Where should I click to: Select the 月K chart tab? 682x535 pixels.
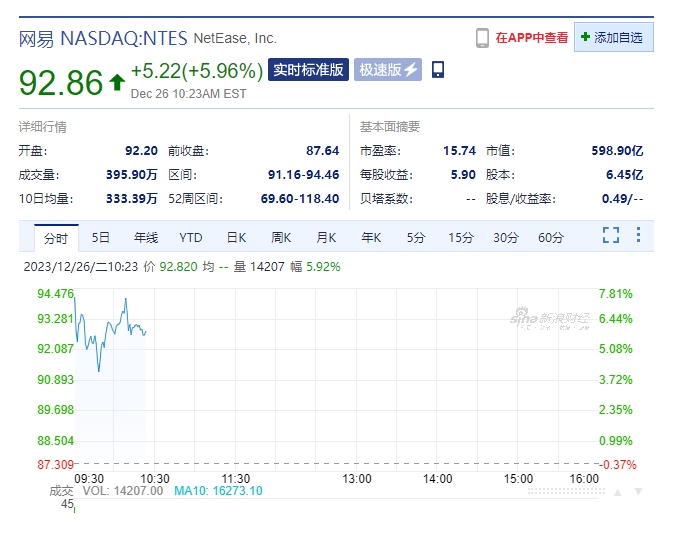click(x=326, y=237)
